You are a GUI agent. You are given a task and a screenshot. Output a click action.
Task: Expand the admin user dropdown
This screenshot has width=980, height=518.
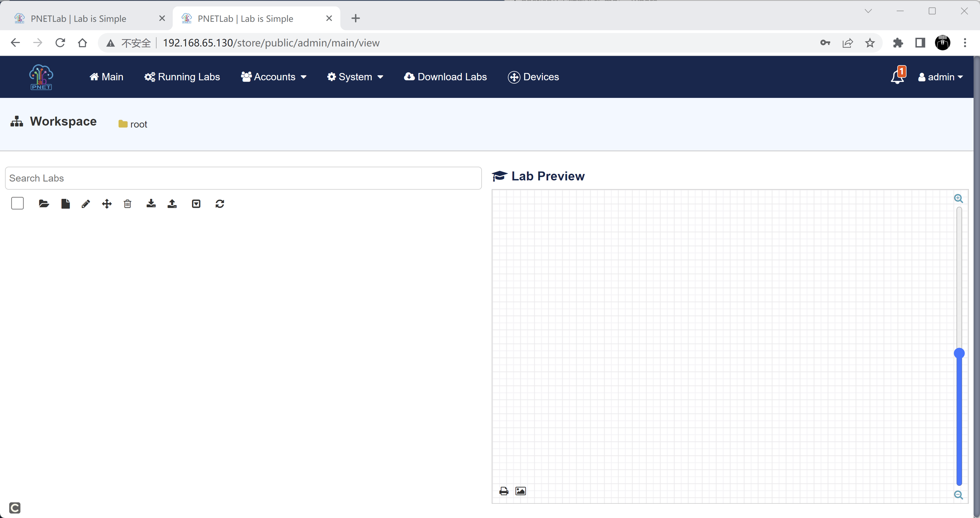940,77
